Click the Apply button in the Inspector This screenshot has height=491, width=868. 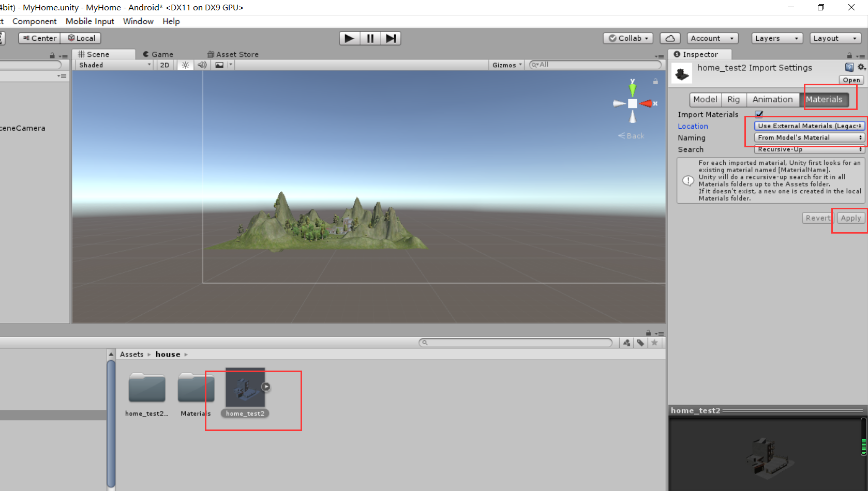pos(850,218)
